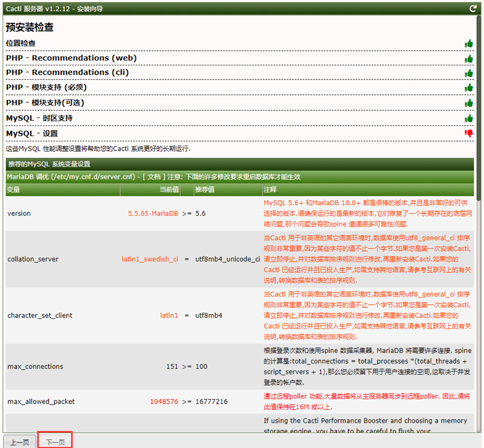Go back with 上一页 button
The image size is (484, 448).
click(x=20, y=442)
